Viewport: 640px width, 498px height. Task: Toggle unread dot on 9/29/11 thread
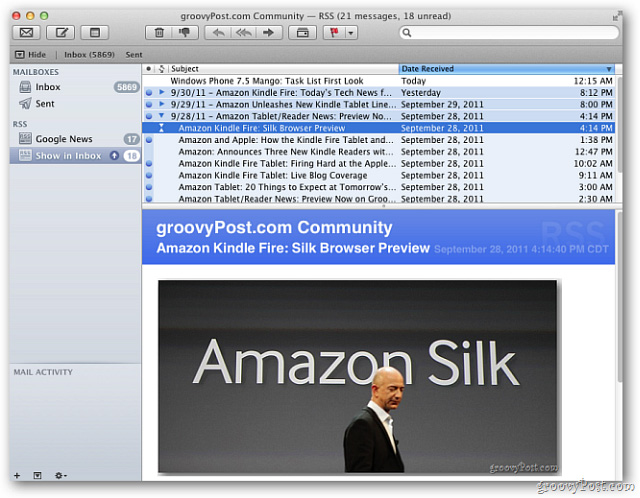coord(149,104)
